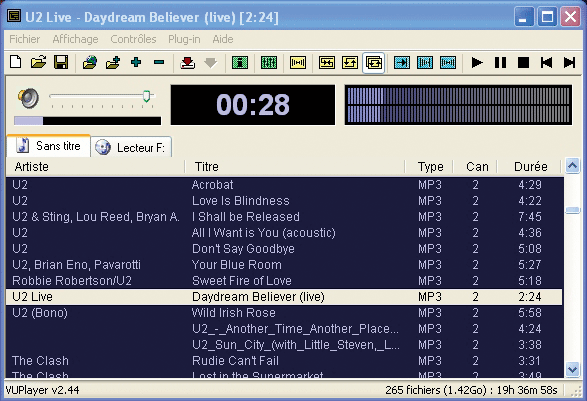Click the playlist scroll up arrow
Screen dimensions: 587x401
(572, 165)
